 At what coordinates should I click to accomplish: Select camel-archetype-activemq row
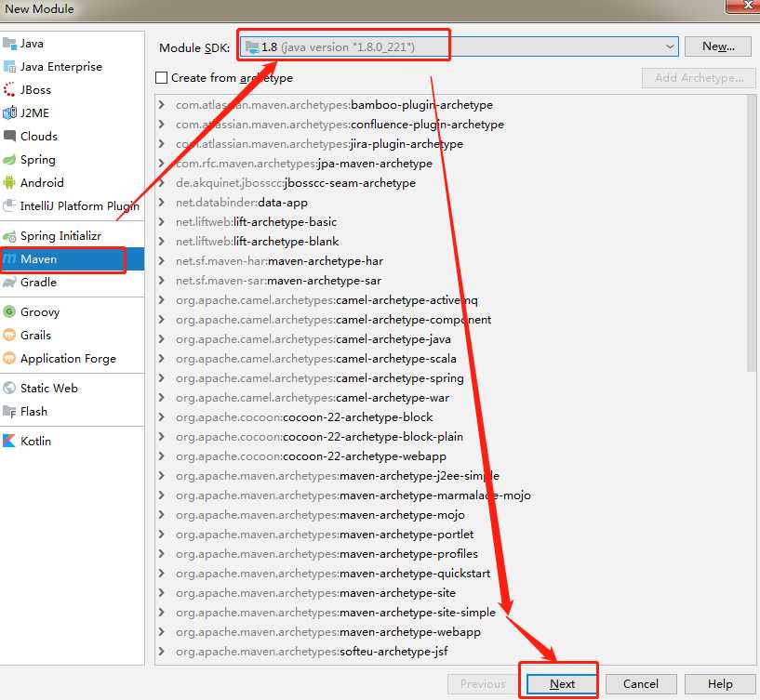click(x=451, y=300)
